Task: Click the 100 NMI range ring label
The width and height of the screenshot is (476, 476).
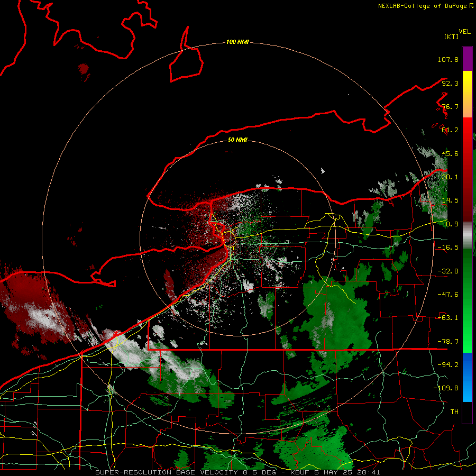Action: coord(237,42)
